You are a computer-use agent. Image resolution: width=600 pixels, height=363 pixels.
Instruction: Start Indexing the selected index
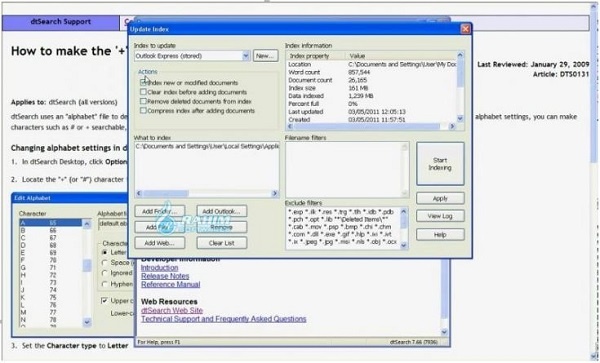click(x=440, y=164)
